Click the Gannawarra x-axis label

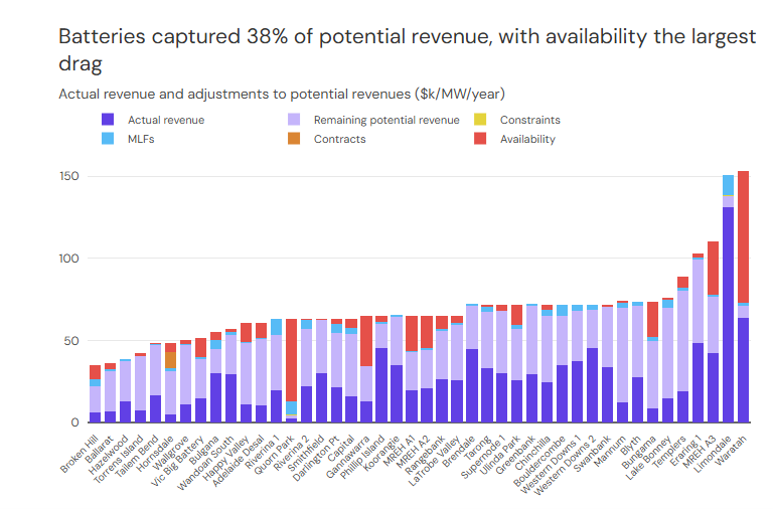(348, 457)
